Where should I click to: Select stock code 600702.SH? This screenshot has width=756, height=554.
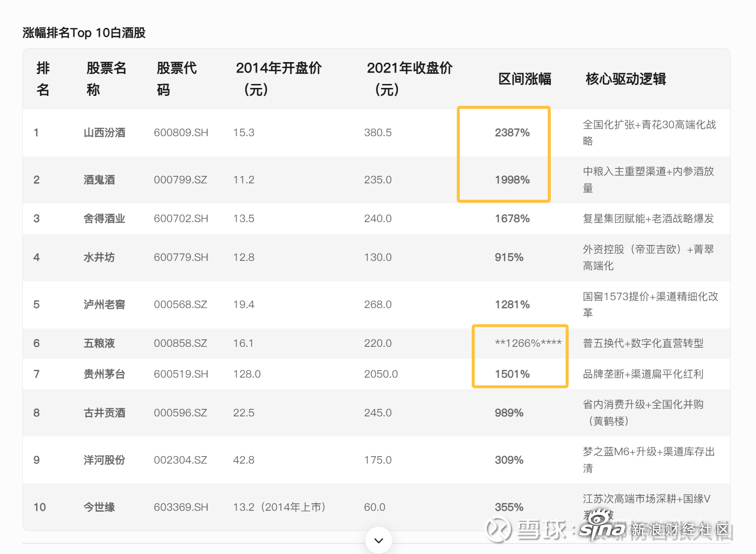coord(181,219)
